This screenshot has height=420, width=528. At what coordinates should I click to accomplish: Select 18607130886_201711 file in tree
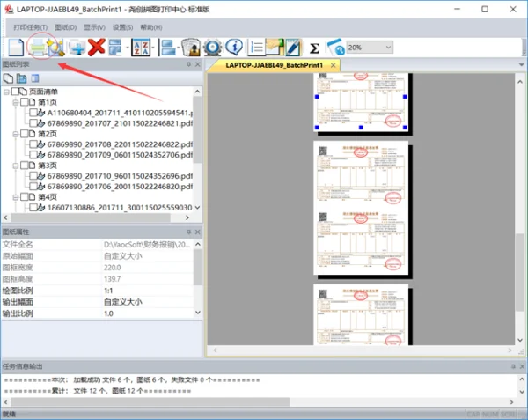(120, 208)
